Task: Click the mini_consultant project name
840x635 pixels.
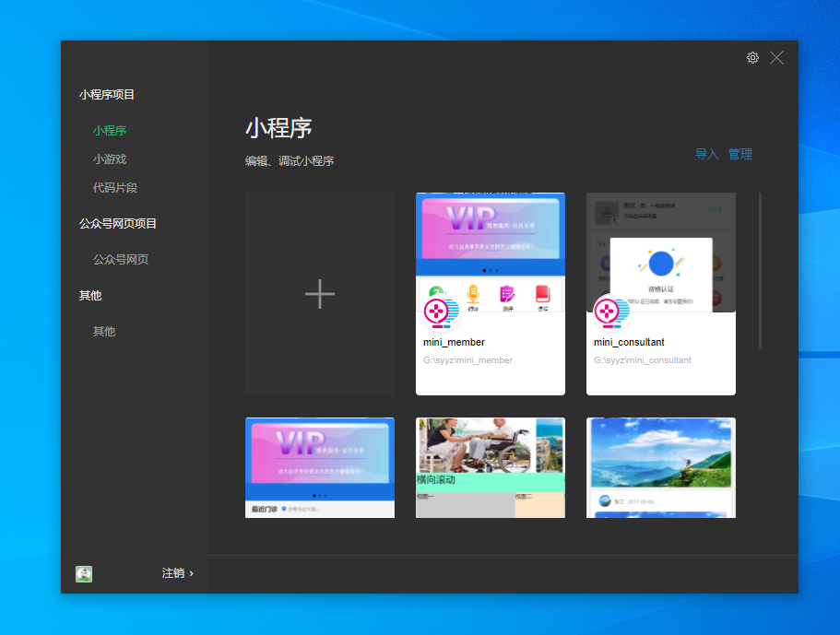Action: point(629,342)
